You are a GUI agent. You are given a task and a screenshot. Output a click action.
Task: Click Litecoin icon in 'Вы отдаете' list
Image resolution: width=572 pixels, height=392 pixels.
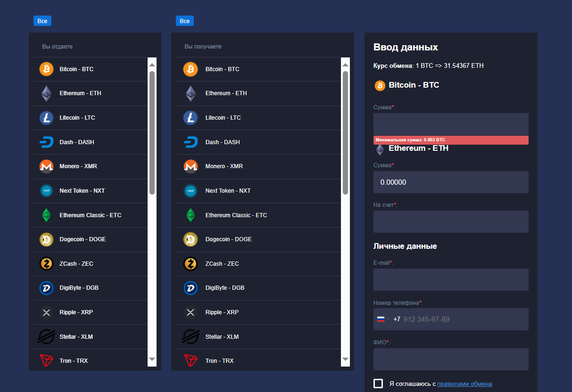click(46, 118)
